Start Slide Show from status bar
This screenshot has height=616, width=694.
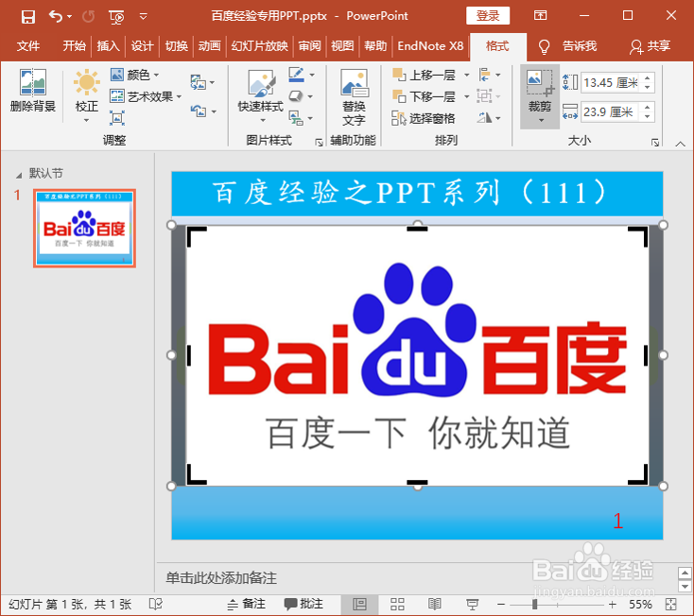pyautogui.click(x=472, y=604)
